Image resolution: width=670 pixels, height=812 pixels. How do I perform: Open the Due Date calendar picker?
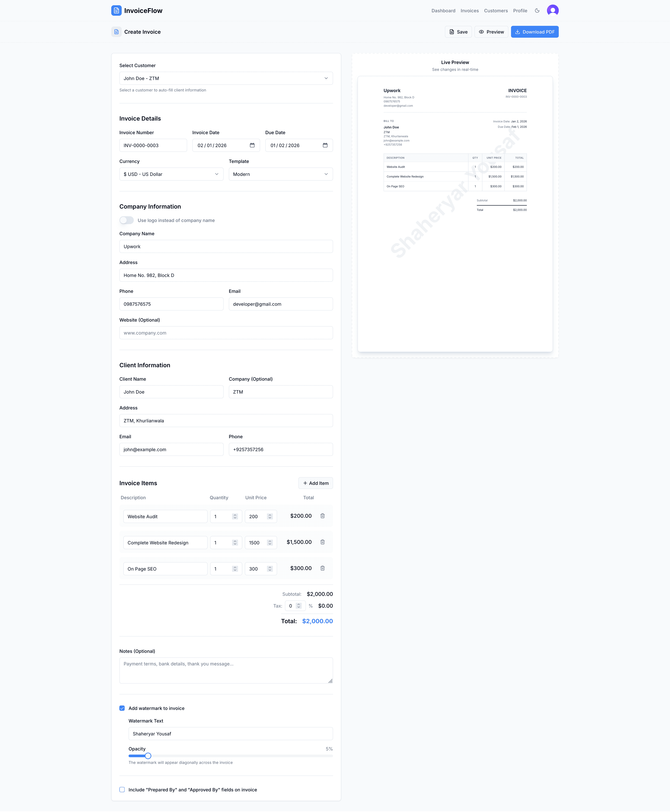pyautogui.click(x=325, y=145)
